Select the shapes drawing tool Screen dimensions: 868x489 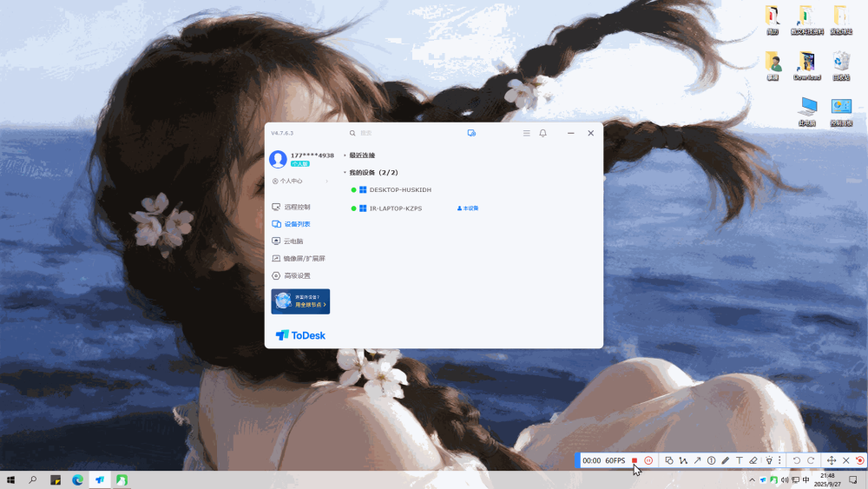coord(668,460)
